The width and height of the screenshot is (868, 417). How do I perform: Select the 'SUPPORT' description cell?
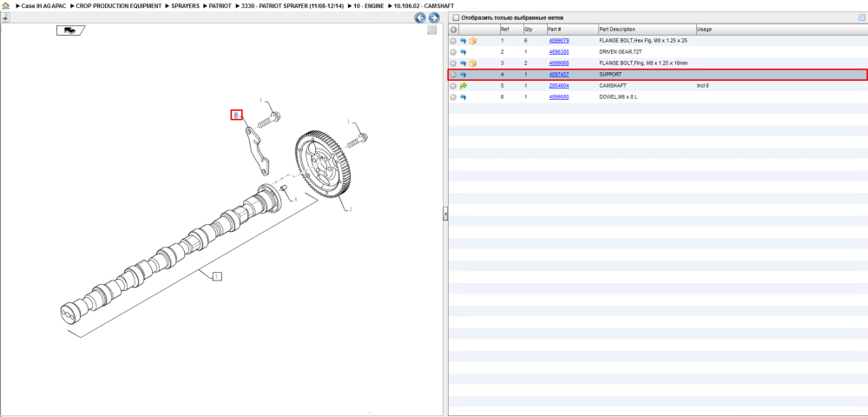pyautogui.click(x=610, y=74)
